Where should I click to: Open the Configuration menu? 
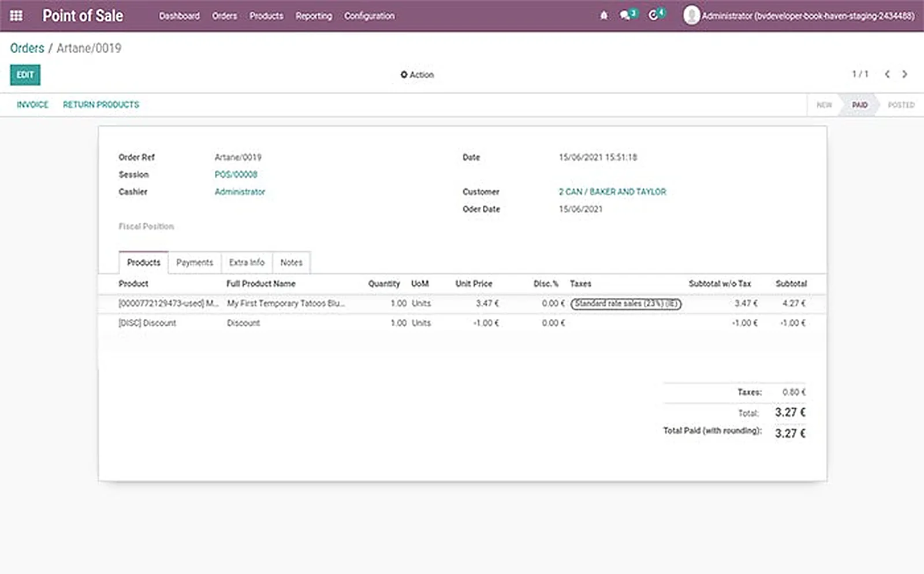[369, 16]
